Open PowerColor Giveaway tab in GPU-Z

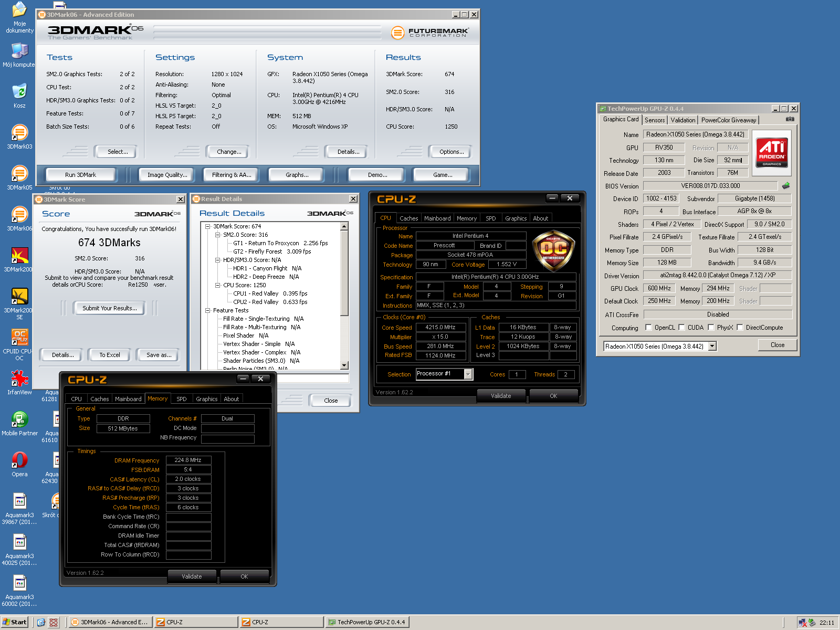(729, 120)
